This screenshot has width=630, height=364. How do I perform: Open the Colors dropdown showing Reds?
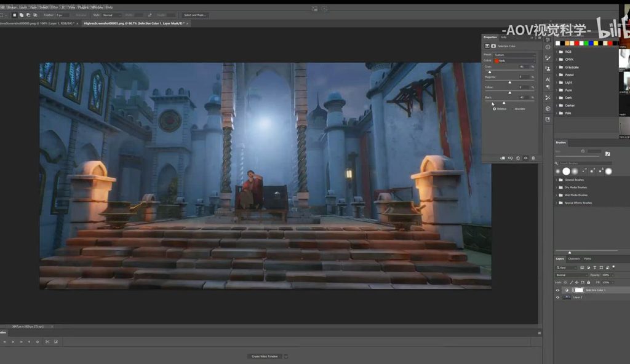(x=514, y=60)
